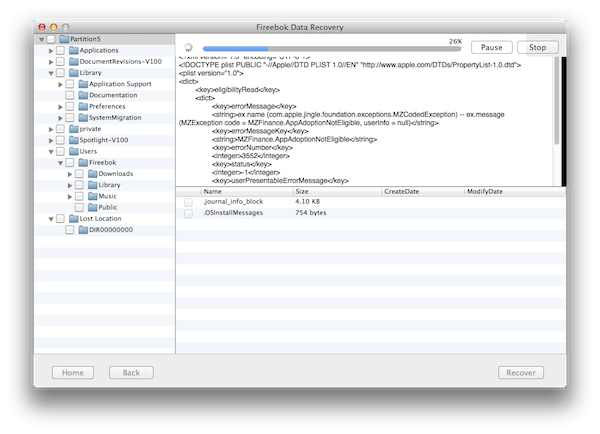The image size is (600, 434).
Task: Sort files by Size column
Action: pos(338,191)
